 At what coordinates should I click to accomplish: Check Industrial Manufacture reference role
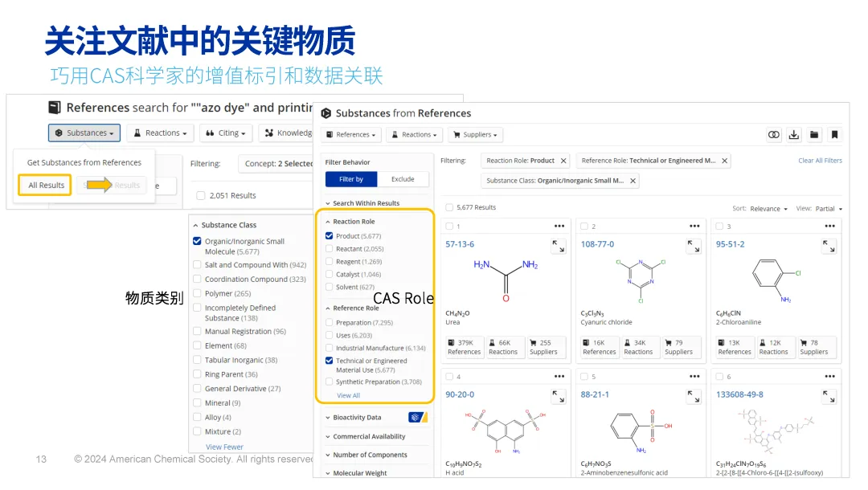pos(330,348)
